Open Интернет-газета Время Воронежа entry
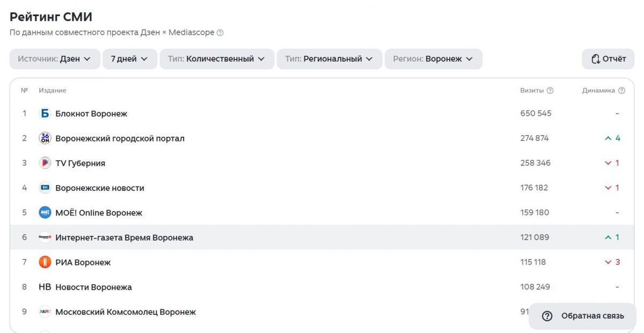The image size is (644, 333). tap(322, 238)
